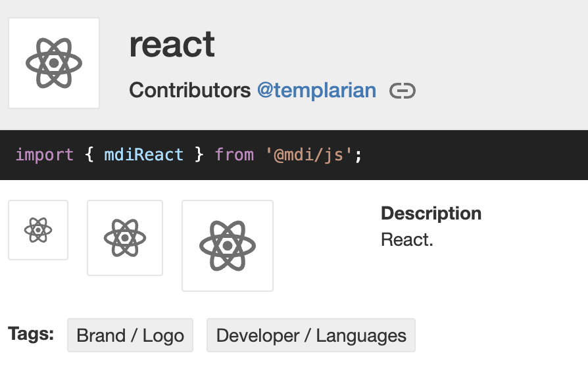Click the Tags: label
The width and height of the screenshot is (588, 372).
tap(31, 333)
